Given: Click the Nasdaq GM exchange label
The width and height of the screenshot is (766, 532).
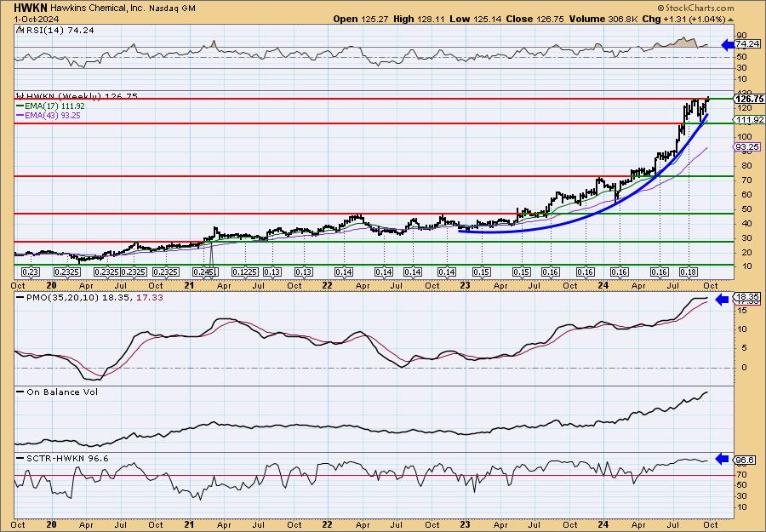Looking at the screenshot, I should pyautogui.click(x=173, y=9).
